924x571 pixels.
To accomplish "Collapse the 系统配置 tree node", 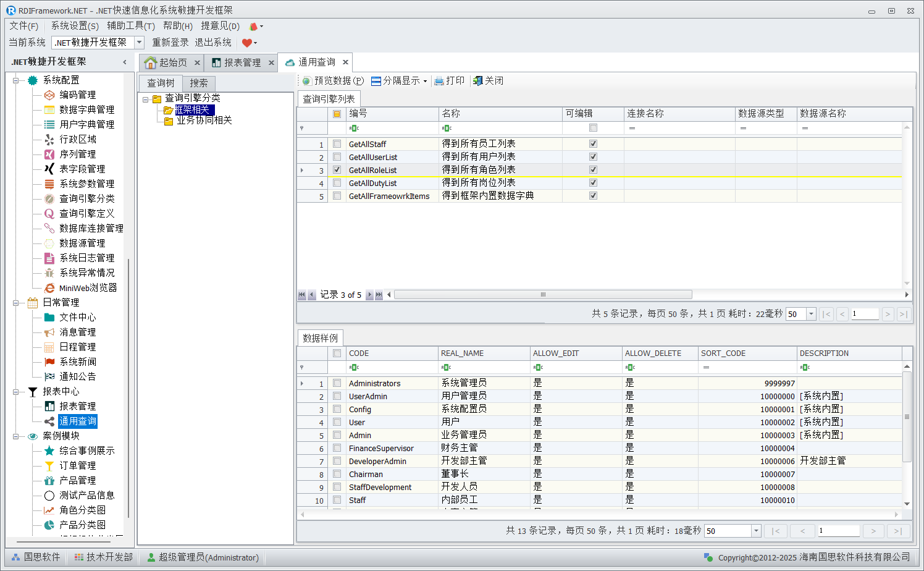I will (16, 80).
